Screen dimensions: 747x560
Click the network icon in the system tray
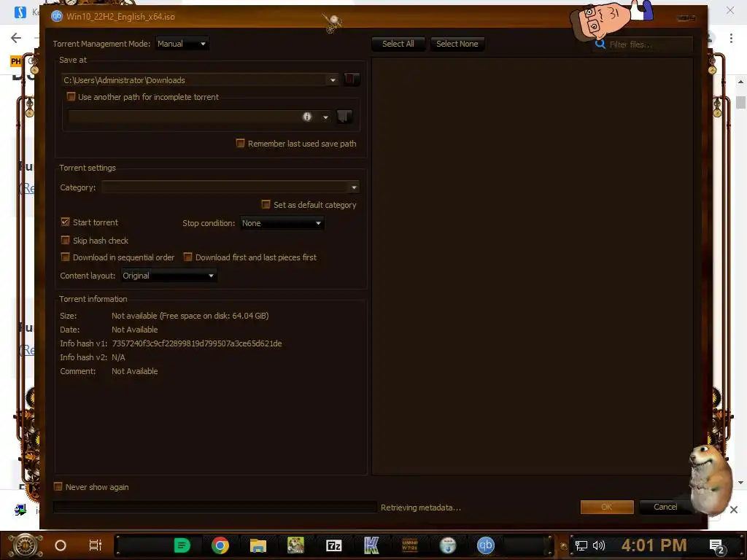pos(581,545)
